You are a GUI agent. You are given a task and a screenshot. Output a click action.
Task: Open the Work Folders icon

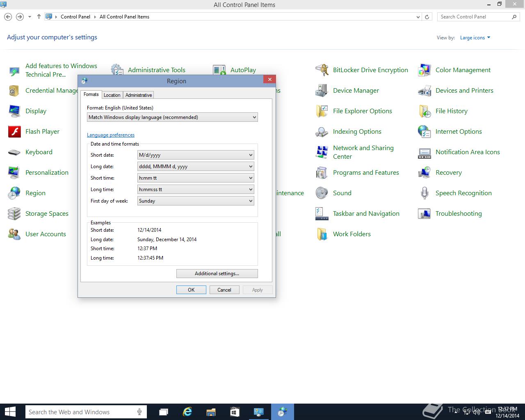[x=322, y=234]
